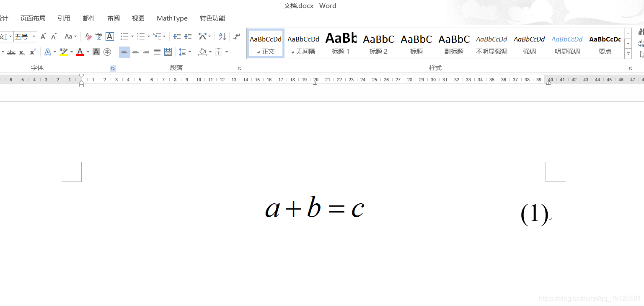Open font size 五号 dropdown
644x306 pixels.
tap(34, 36)
